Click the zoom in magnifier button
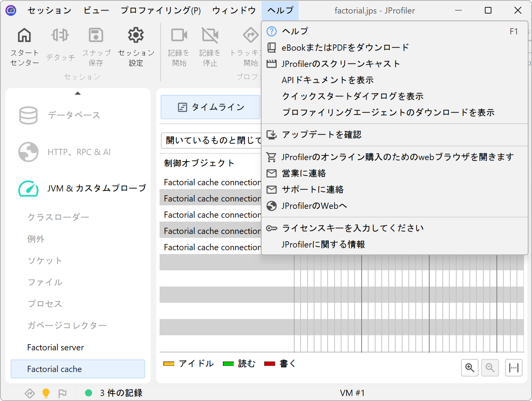Screen dimensions: 532x401 pyautogui.click(x=470, y=368)
